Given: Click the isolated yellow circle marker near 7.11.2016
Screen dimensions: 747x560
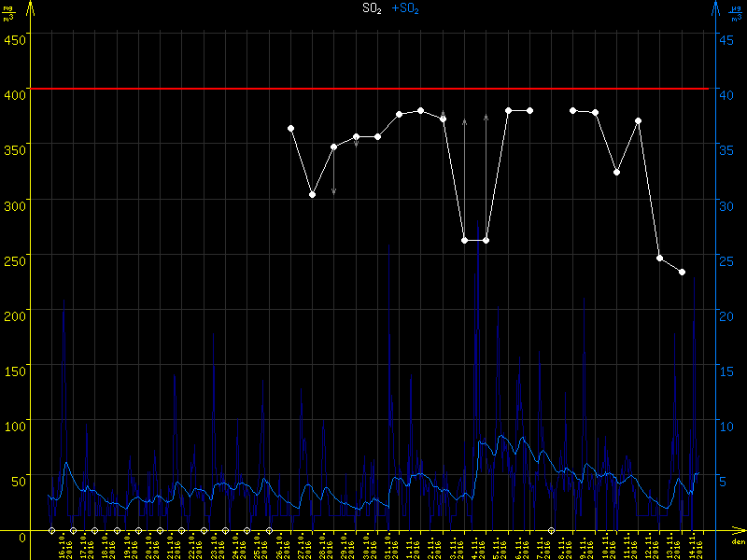Looking at the screenshot, I should (x=551, y=530).
